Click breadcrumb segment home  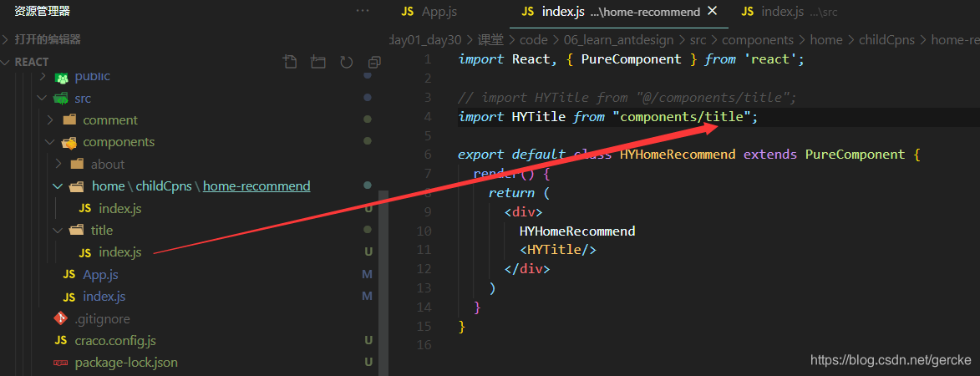pos(826,40)
